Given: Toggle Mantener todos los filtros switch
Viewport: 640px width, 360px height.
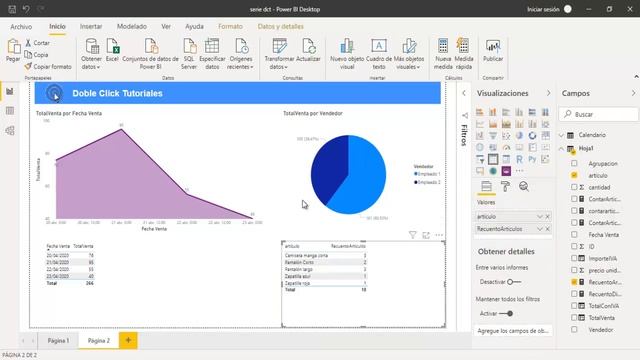Looking at the screenshot, I should coord(506,313).
